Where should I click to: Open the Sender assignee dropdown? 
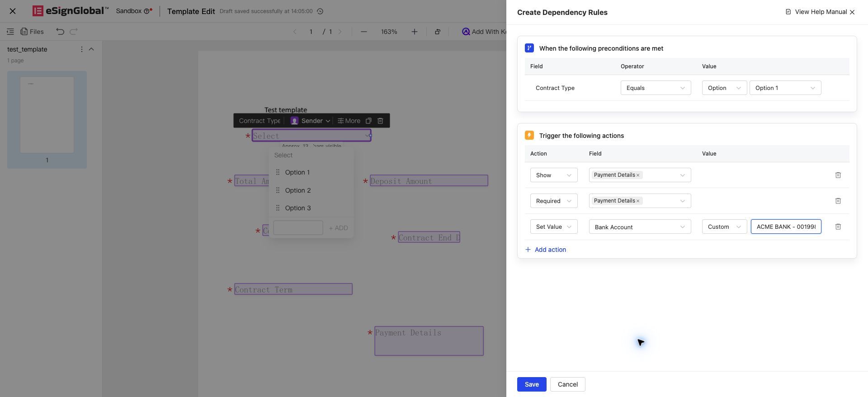(x=310, y=121)
